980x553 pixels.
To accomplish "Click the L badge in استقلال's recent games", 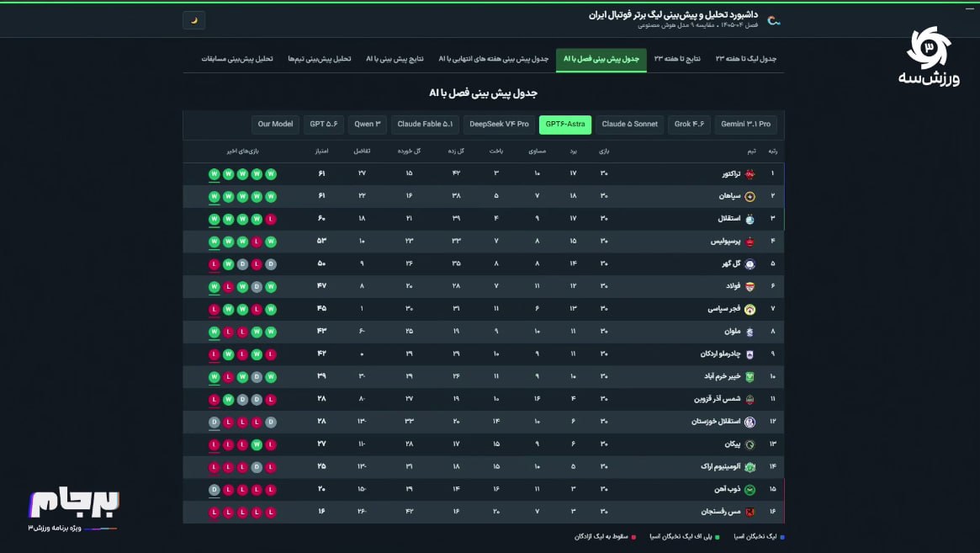I will (271, 219).
